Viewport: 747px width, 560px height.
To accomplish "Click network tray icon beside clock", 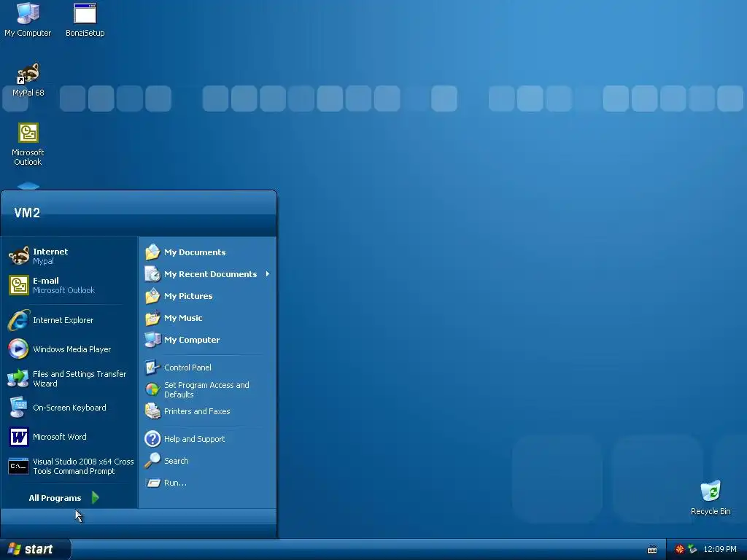I will coord(692,549).
